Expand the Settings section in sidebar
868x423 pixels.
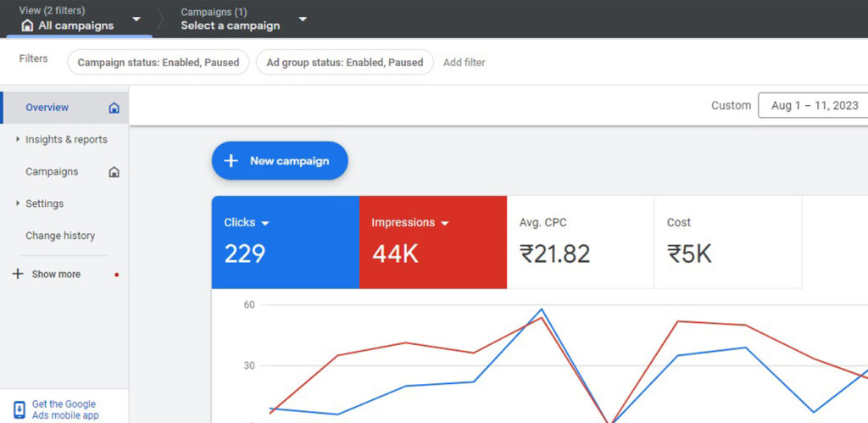point(19,203)
